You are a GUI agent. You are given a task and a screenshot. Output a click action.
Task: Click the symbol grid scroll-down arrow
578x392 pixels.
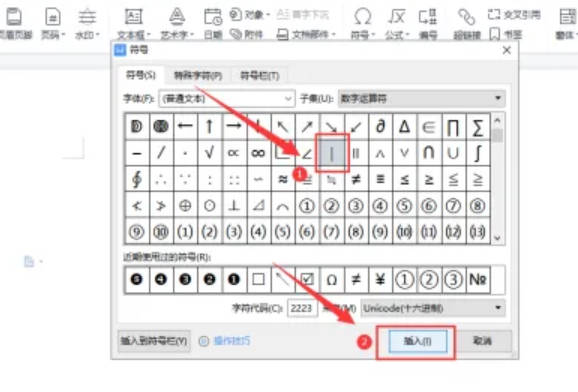tap(497, 238)
